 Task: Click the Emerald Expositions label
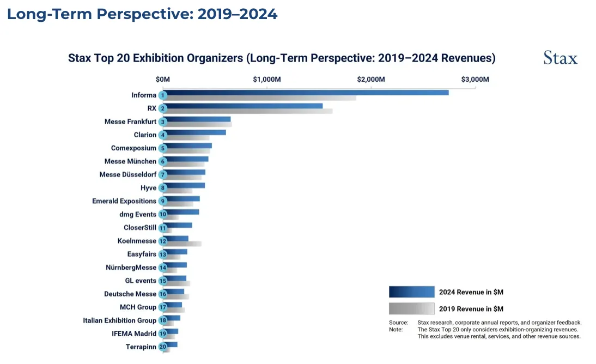[124, 201]
